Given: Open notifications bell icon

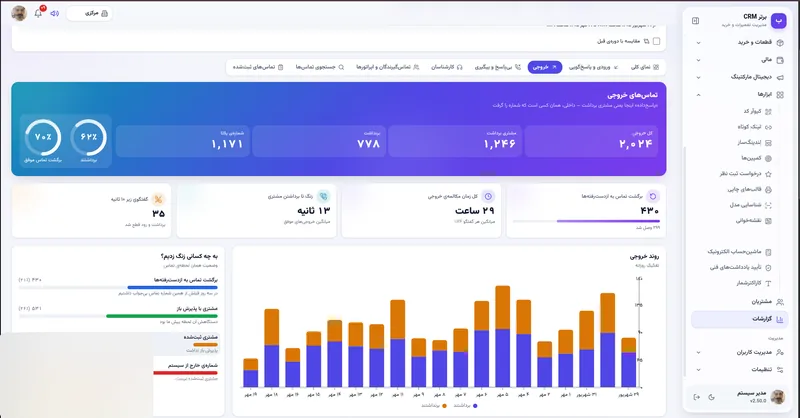Looking at the screenshot, I should click(38, 13).
